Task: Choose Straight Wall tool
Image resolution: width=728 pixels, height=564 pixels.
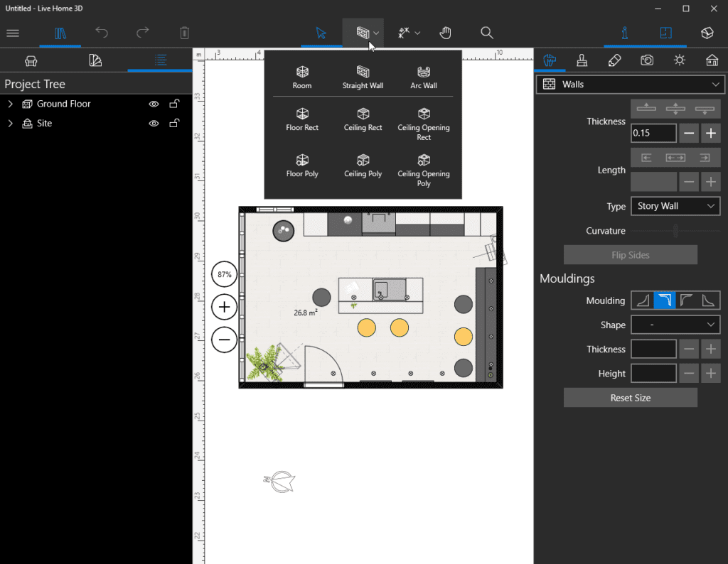Action: point(363,77)
